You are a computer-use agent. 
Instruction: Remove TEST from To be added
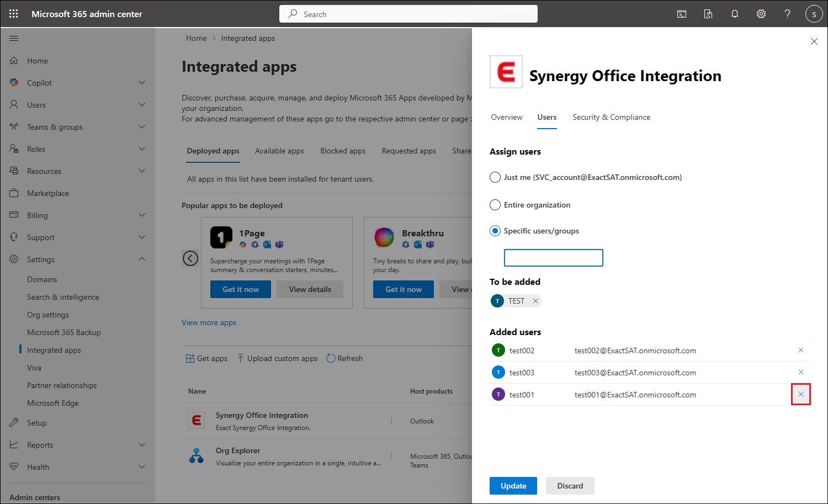click(x=535, y=301)
